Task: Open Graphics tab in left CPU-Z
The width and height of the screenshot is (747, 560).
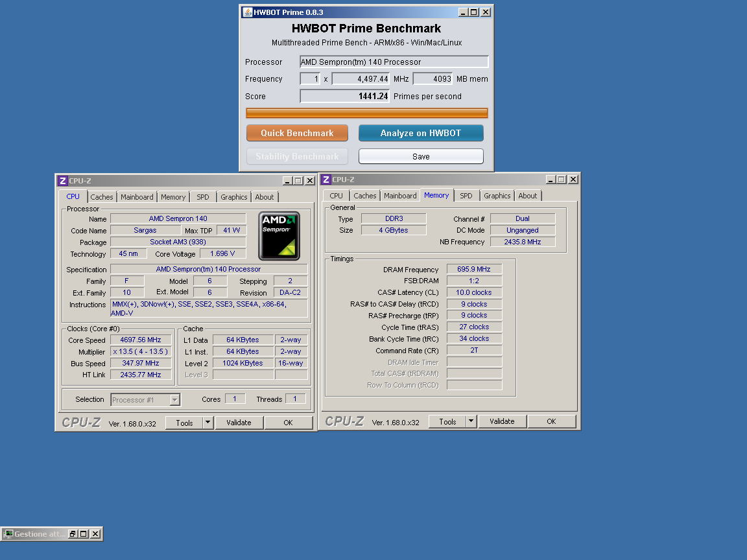Action: [234, 197]
